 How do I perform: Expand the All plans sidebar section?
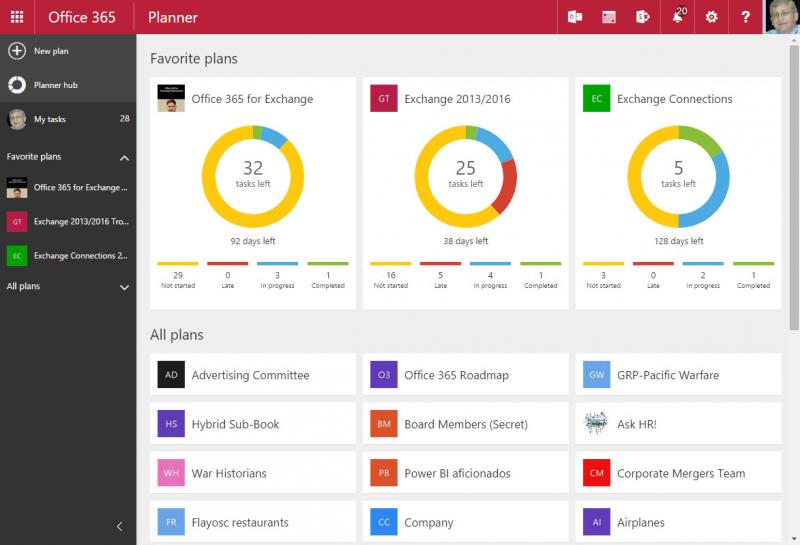click(124, 287)
